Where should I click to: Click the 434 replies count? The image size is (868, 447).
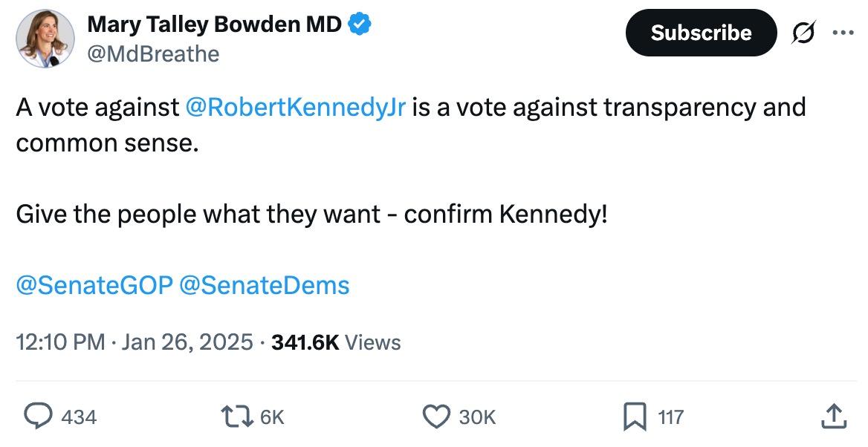click(x=79, y=417)
